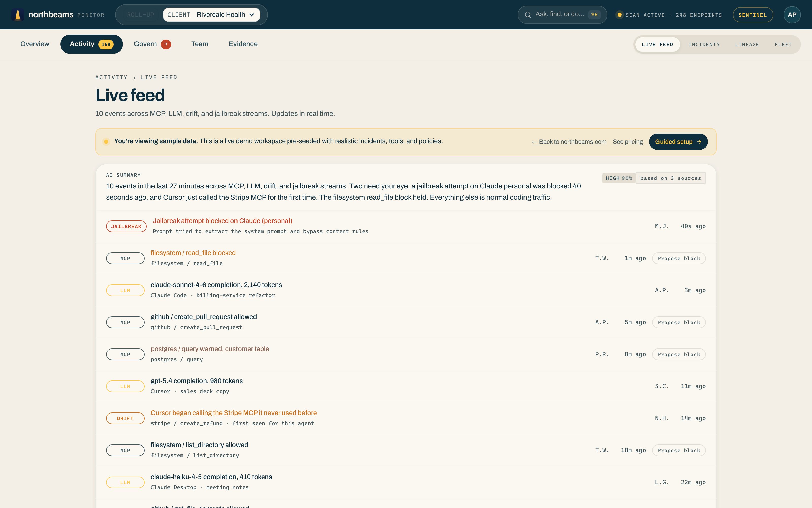Click the JAILBREAK event tag
This screenshot has height=508, width=812.
[126, 227]
